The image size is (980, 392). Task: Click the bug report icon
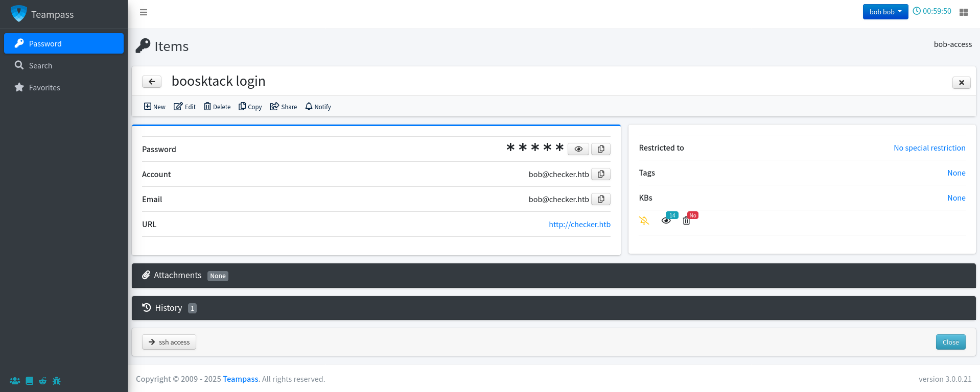(x=57, y=381)
